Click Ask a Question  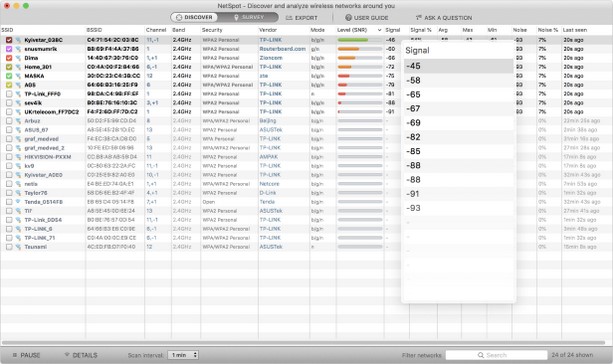click(x=444, y=18)
